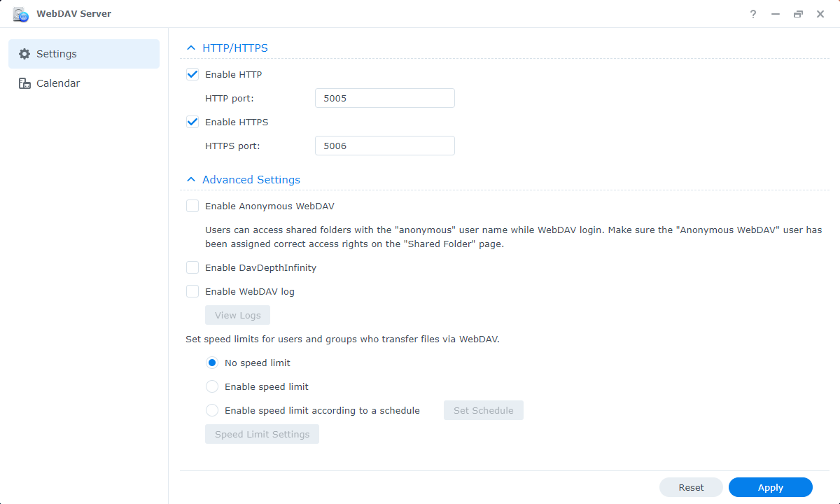The height and width of the screenshot is (504, 840).
Task: Uncheck the Enable HTTP checkbox
Action: click(x=192, y=74)
